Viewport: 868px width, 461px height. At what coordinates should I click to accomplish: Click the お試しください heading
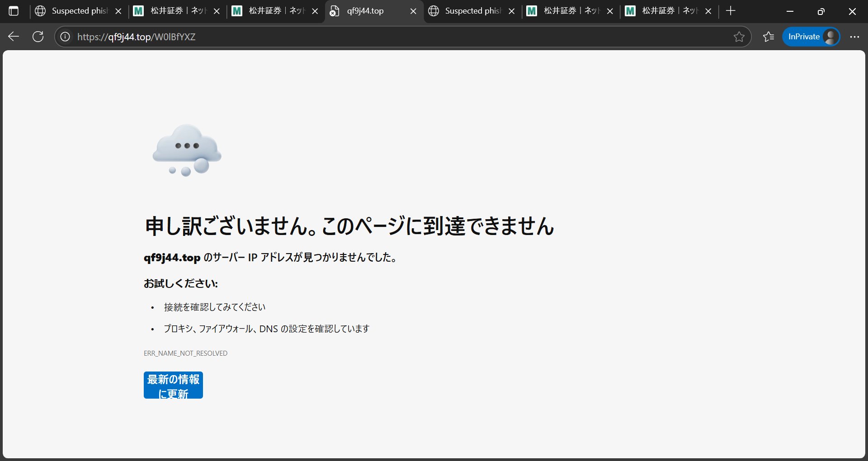181,283
